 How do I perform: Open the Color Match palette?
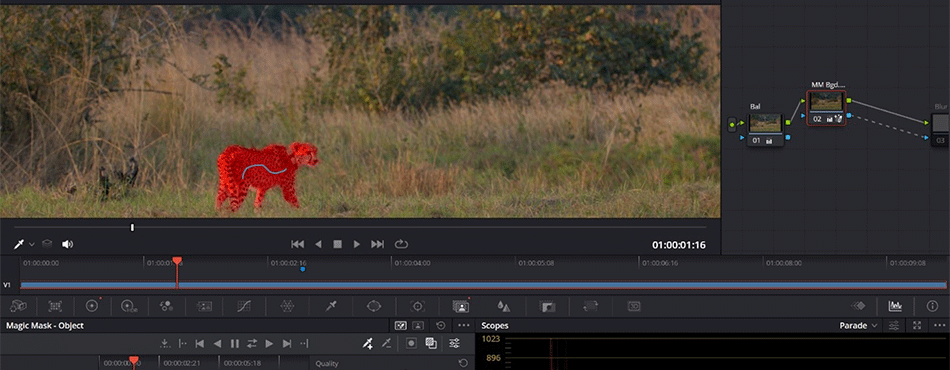coord(55,306)
